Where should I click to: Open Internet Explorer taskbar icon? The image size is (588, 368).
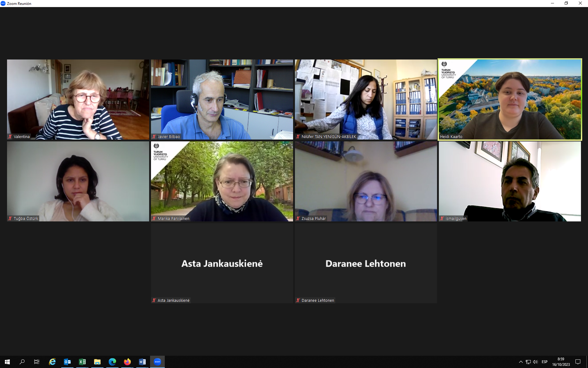[x=52, y=362]
